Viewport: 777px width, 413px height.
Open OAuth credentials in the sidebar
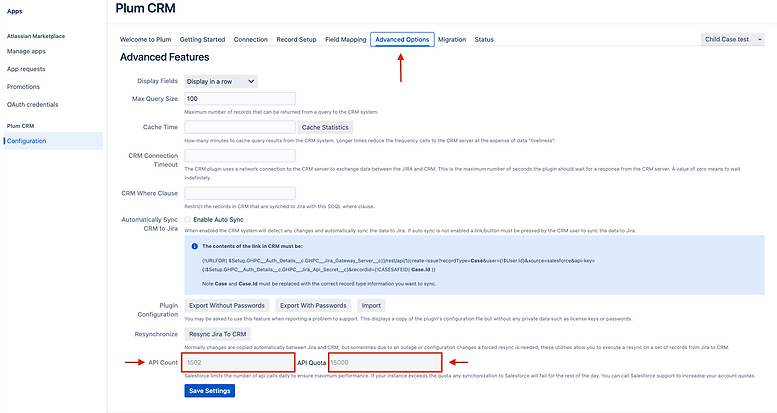pos(32,105)
